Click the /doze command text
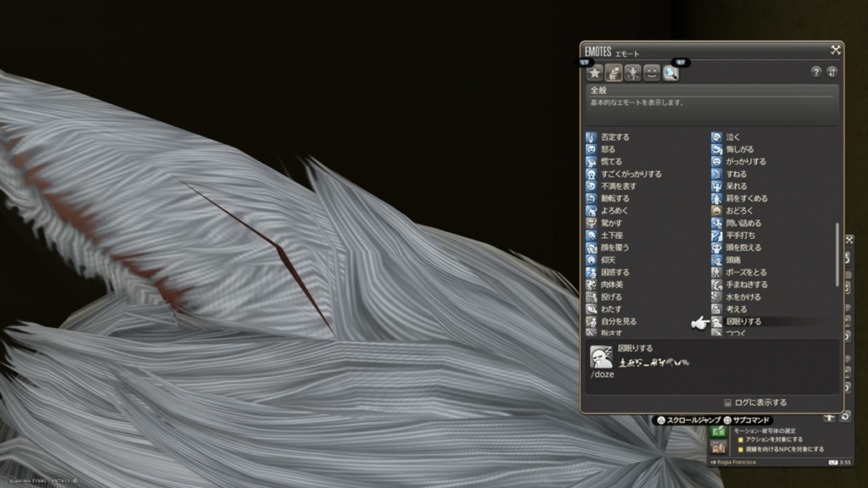This screenshot has width=868, height=488. point(603,374)
